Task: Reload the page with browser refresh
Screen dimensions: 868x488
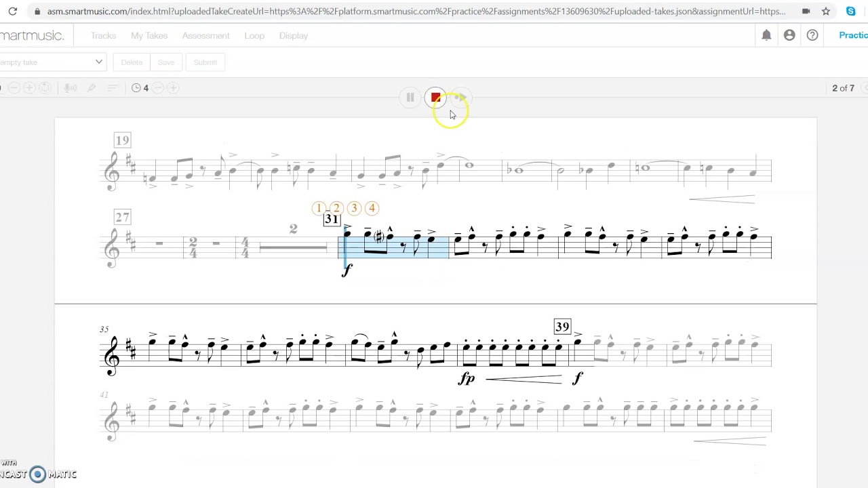Action: (x=12, y=12)
